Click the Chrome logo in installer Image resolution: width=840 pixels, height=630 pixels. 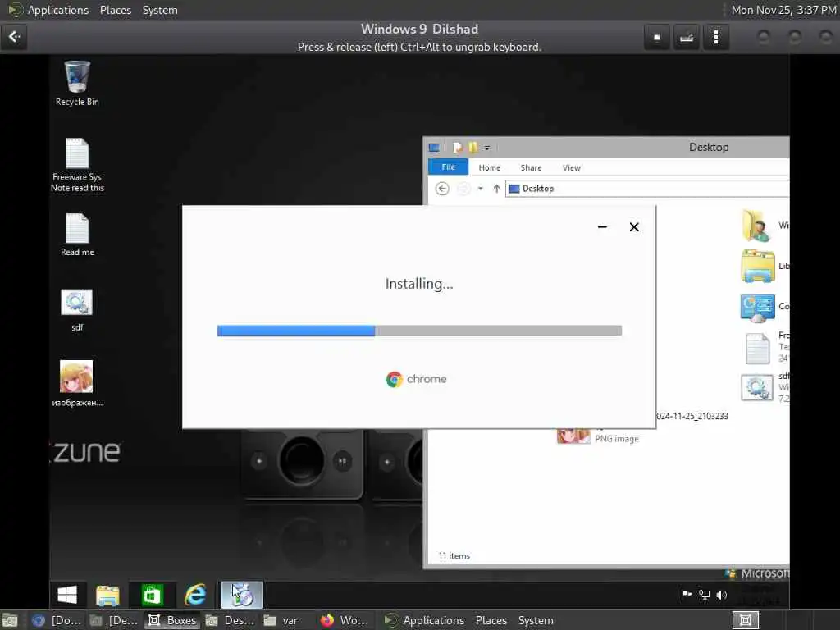click(395, 379)
